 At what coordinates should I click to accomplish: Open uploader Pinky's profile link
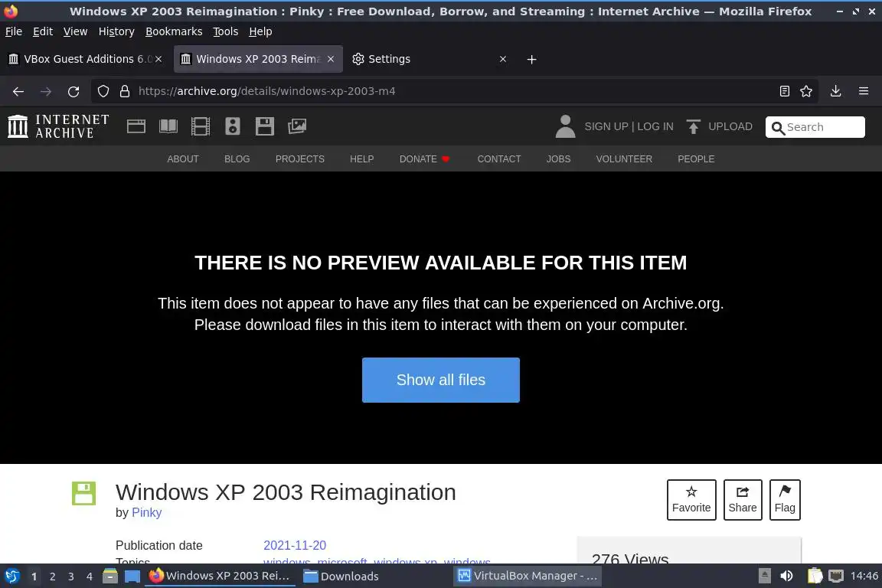pos(146,513)
